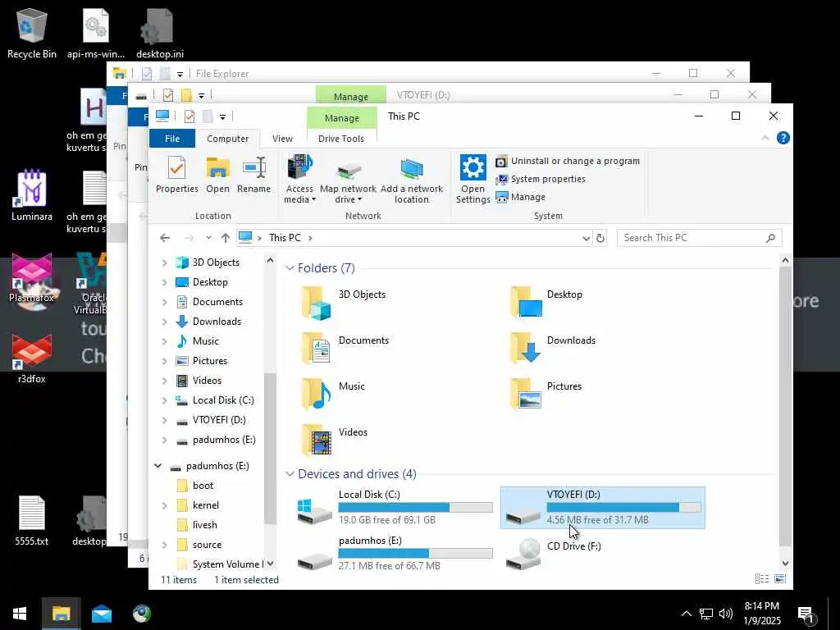
Task: Click the Refresh button in the address bar
Action: (600, 239)
